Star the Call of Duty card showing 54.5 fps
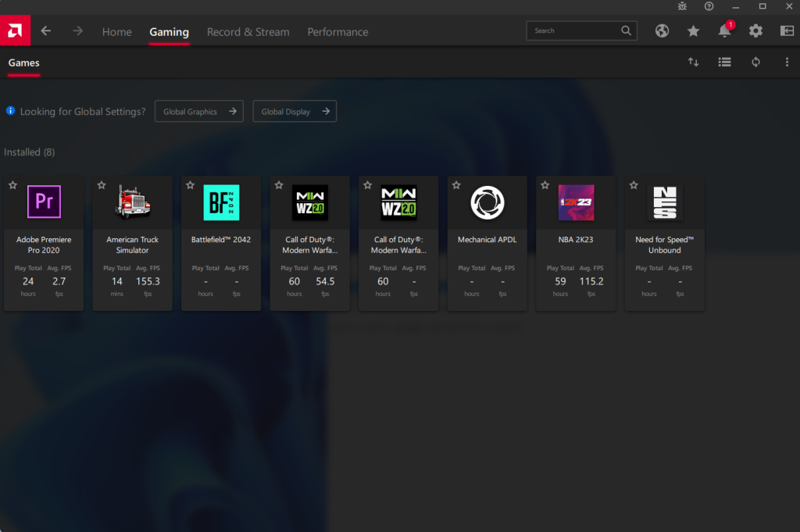This screenshot has width=800, height=532. 279,185
